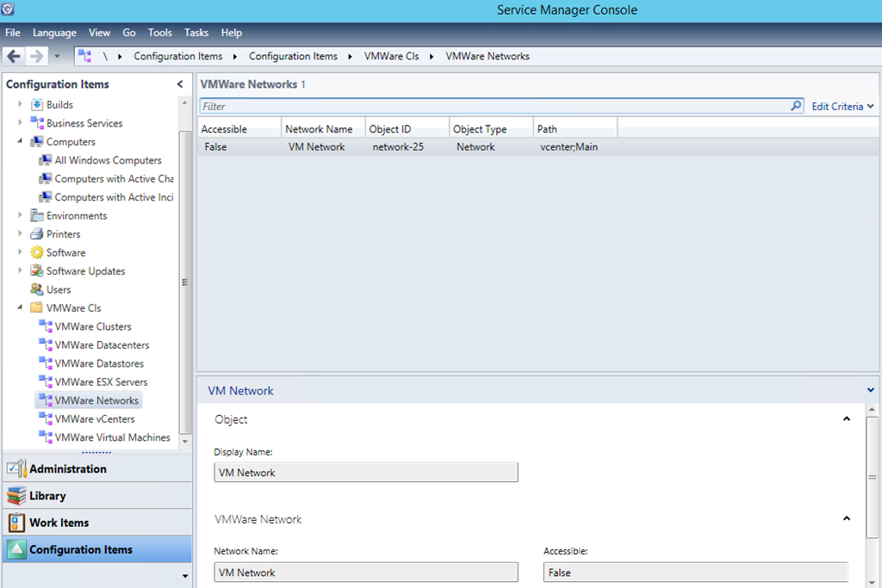This screenshot has height=588, width=882.
Task: Open the Edit Criteria dropdown
Action: pos(842,107)
